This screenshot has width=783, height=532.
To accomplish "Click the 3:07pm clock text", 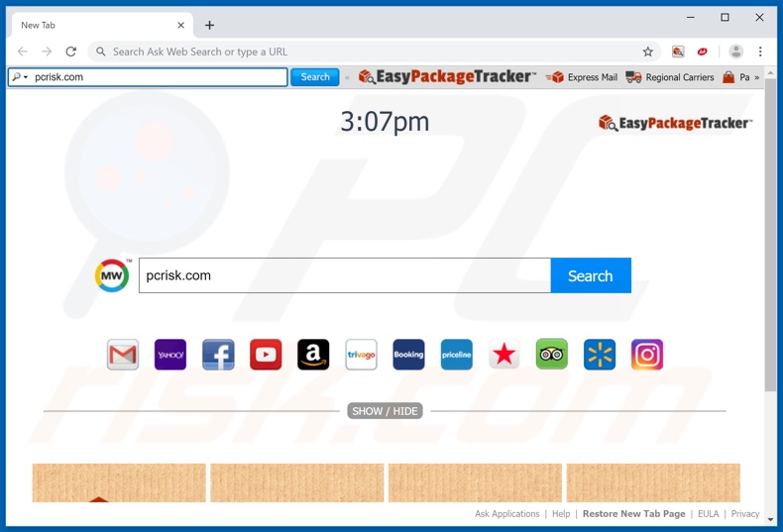I will click(x=385, y=121).
